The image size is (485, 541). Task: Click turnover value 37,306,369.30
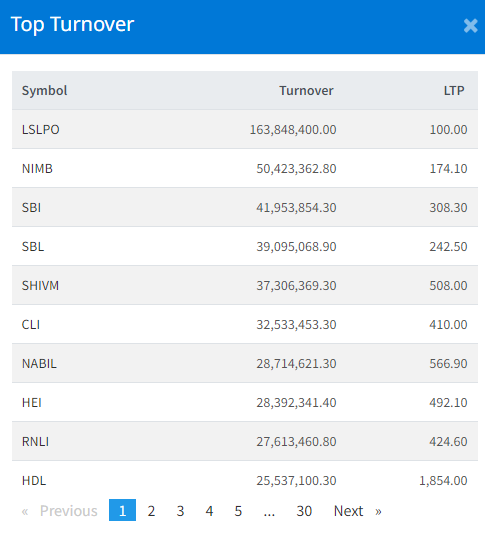296,286
